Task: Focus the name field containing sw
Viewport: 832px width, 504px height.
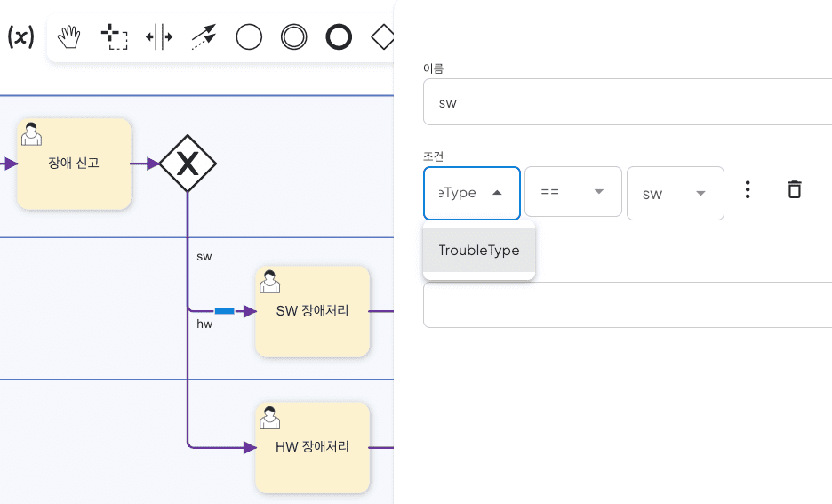Action: click(x=628, y=102)
